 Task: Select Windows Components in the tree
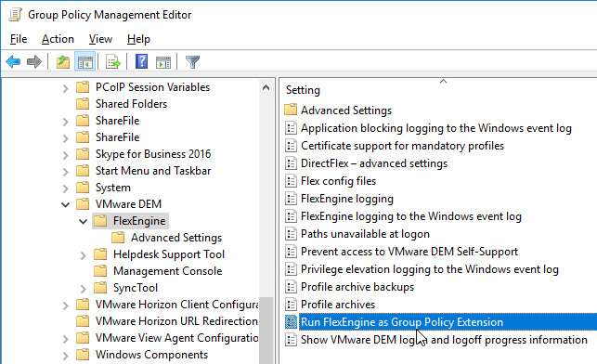[151, 355]
